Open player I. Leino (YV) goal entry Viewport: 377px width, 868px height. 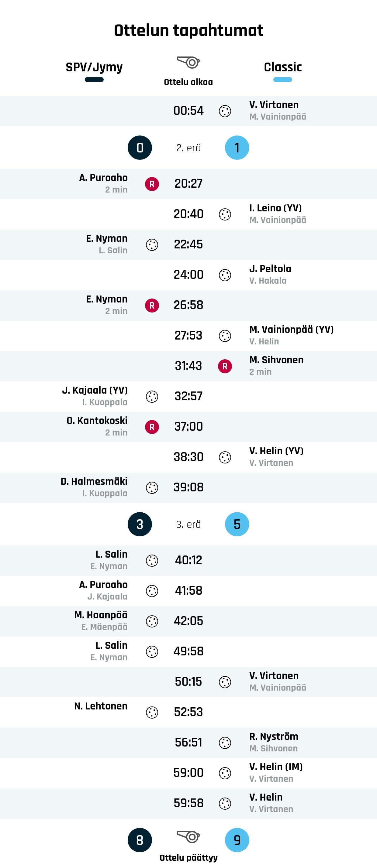(x=275, y=208)
